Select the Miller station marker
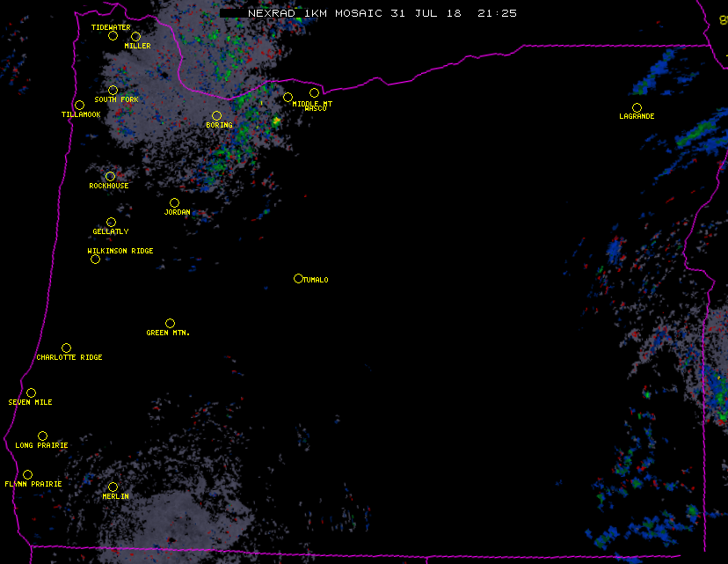The width and height of the screenshot is (728, 564). (135, 37)
